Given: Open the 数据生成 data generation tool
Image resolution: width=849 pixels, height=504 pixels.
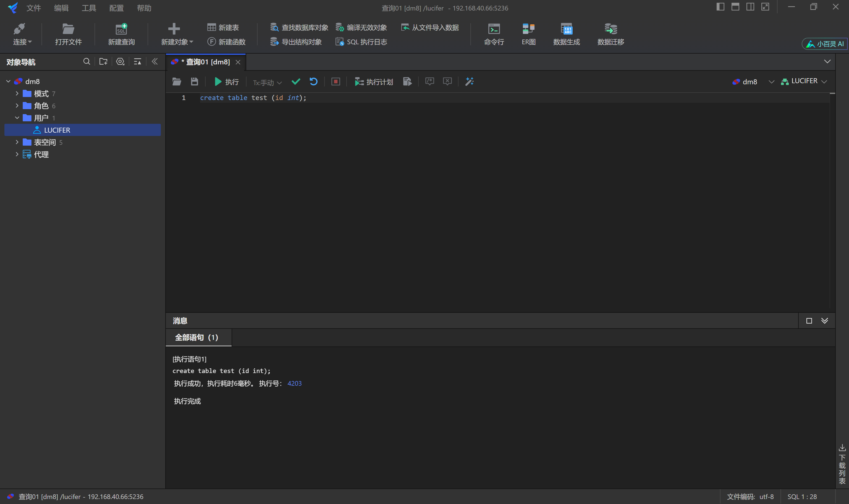Looking at the screenshot, I should click(566, 34).
